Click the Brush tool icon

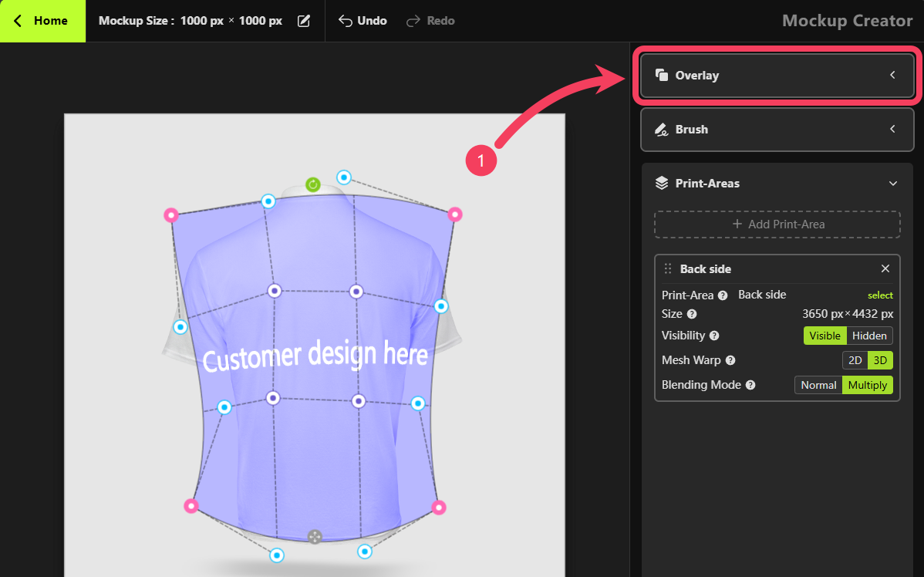tap(662, 129)
